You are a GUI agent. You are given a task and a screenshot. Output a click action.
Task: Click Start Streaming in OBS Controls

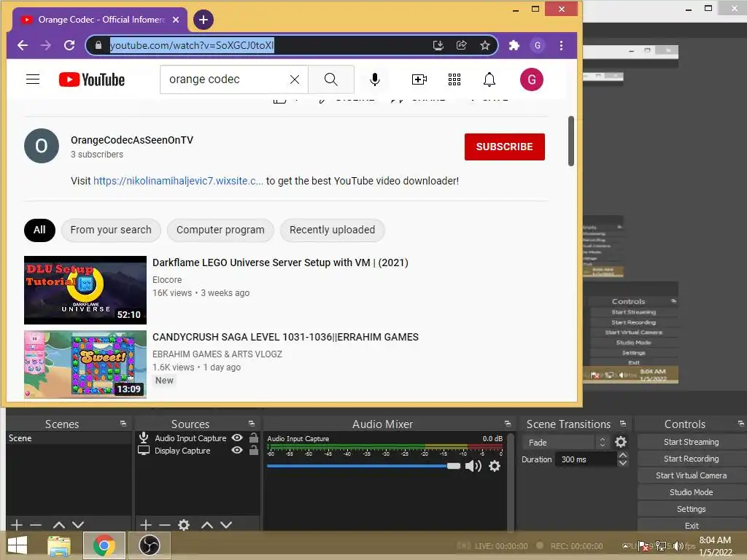pos(692,442)
